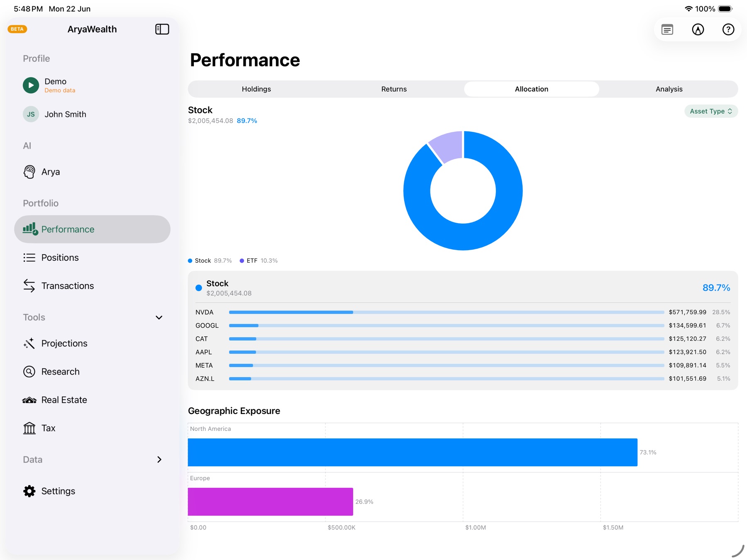The width and height of the screenshot is (747, 560).
Task: Open Positions list icon in sidebar
Action: point(29,258)
